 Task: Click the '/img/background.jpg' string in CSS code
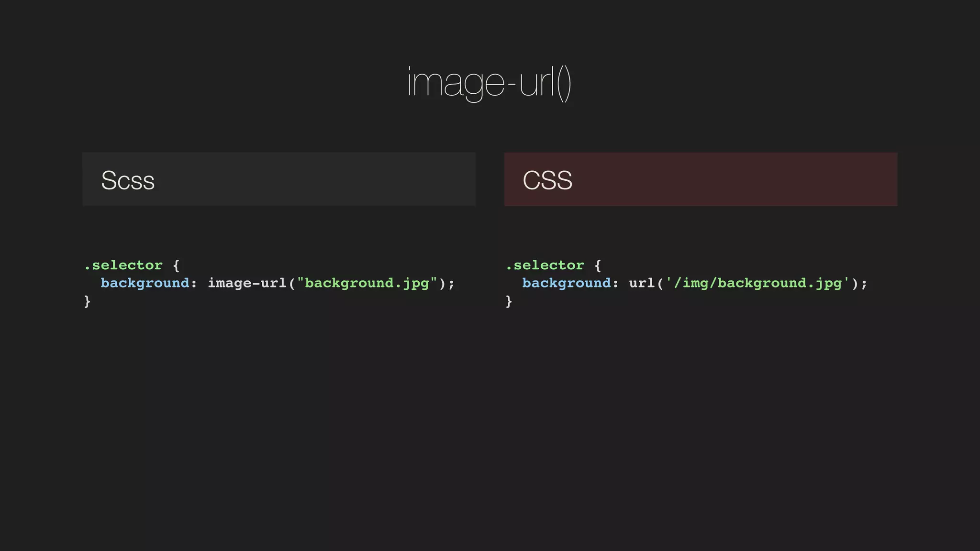(758, 283)
